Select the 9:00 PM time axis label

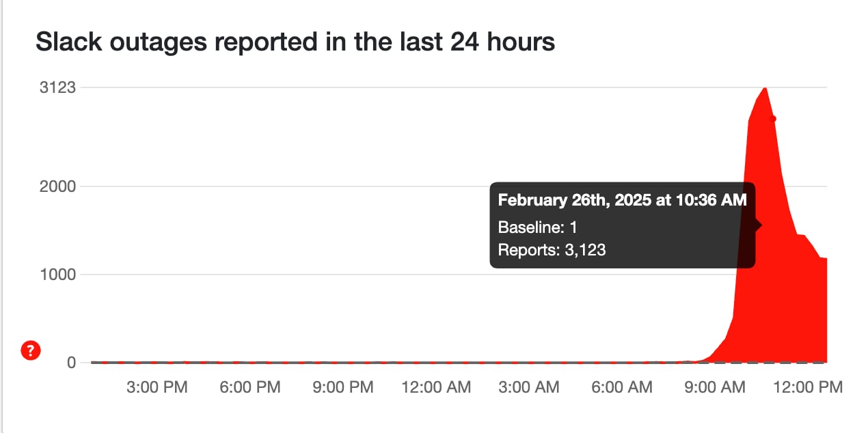tap(342, 387)
